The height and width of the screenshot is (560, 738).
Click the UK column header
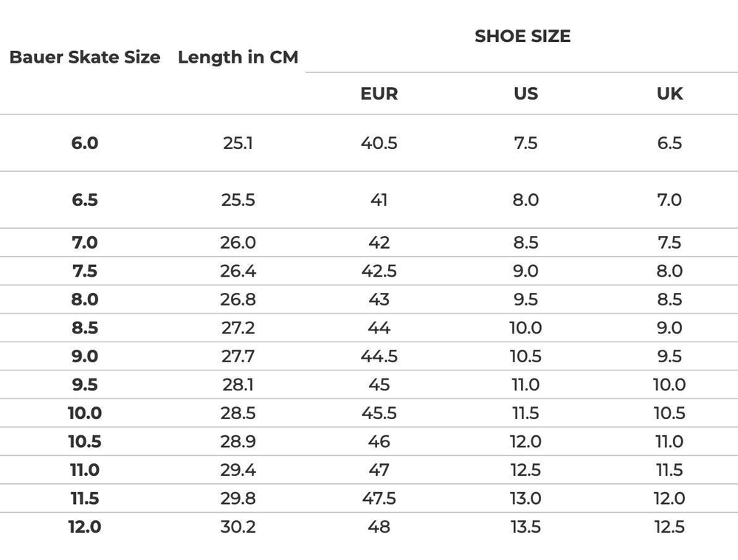click(669, 94)
